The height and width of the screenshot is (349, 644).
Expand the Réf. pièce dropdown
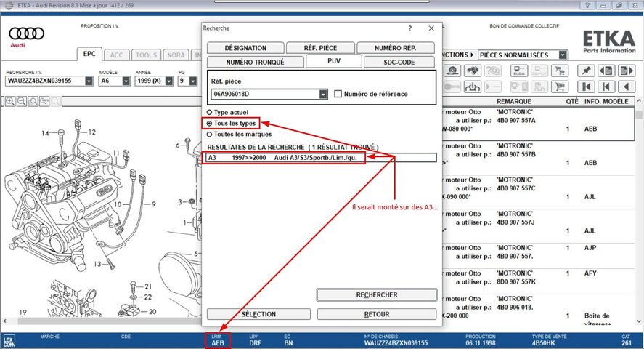point(324,94)
